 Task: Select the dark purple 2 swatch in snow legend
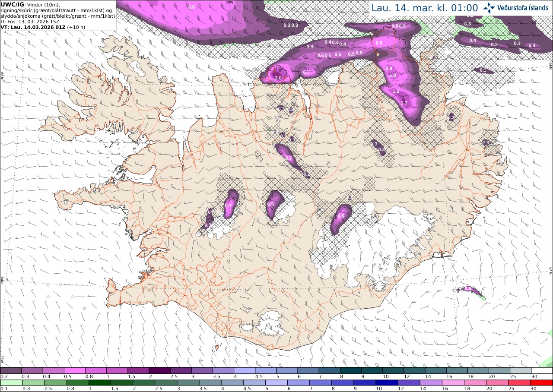(x=159, y=370)
